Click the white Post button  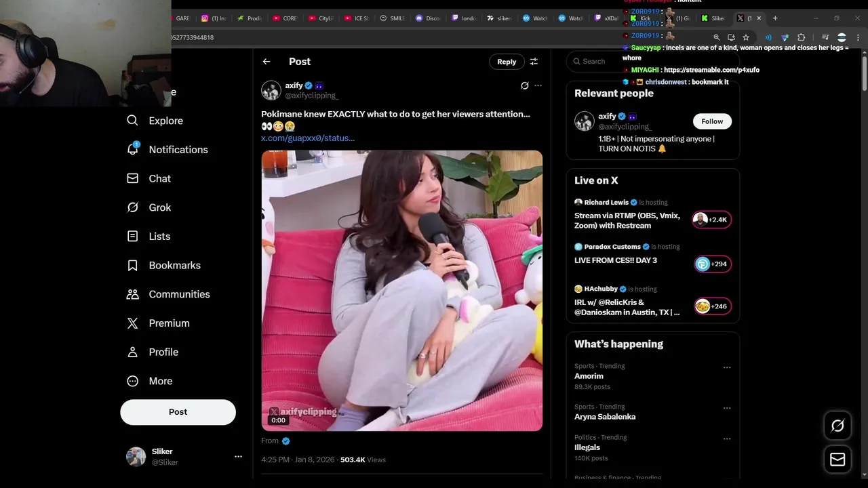(178, 412)
